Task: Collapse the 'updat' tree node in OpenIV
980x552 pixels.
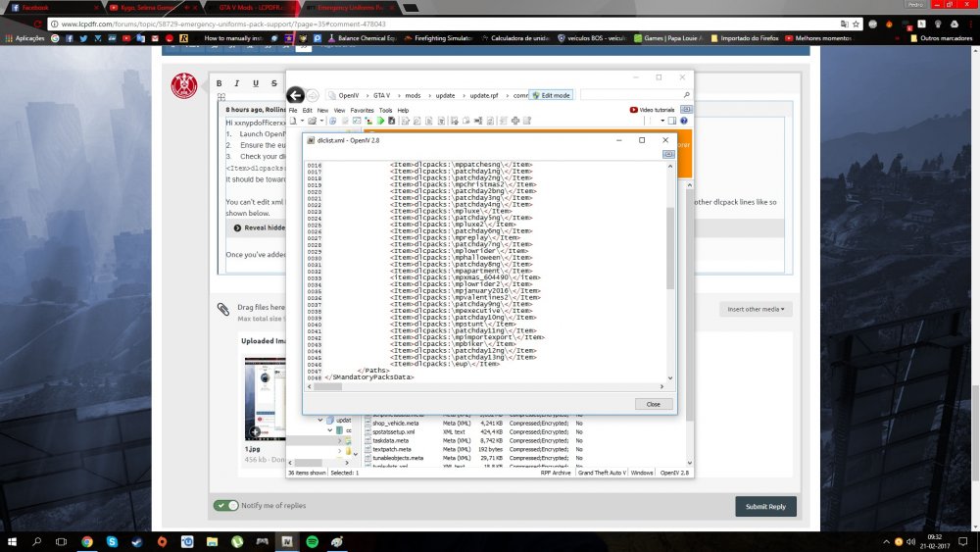Action: [320, 420]
